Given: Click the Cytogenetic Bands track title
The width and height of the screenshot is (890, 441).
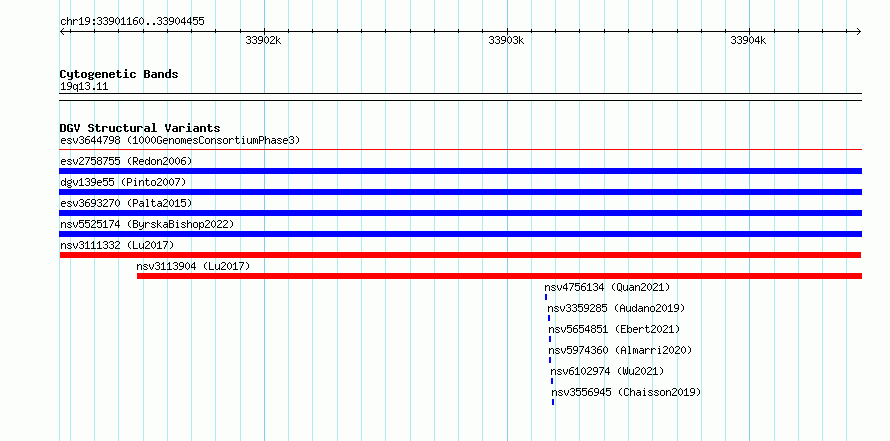Looking at the screenshot, I should pos(119,74).
